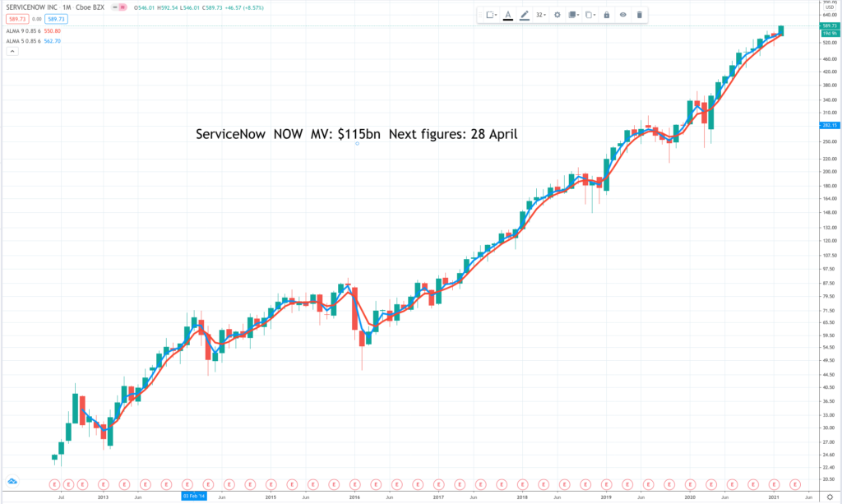The width and height of the screenshot is (842, 504).
Task: Select the ALMA 9 0.85 6 indicator legend
Action: click(x=24, y=31)
